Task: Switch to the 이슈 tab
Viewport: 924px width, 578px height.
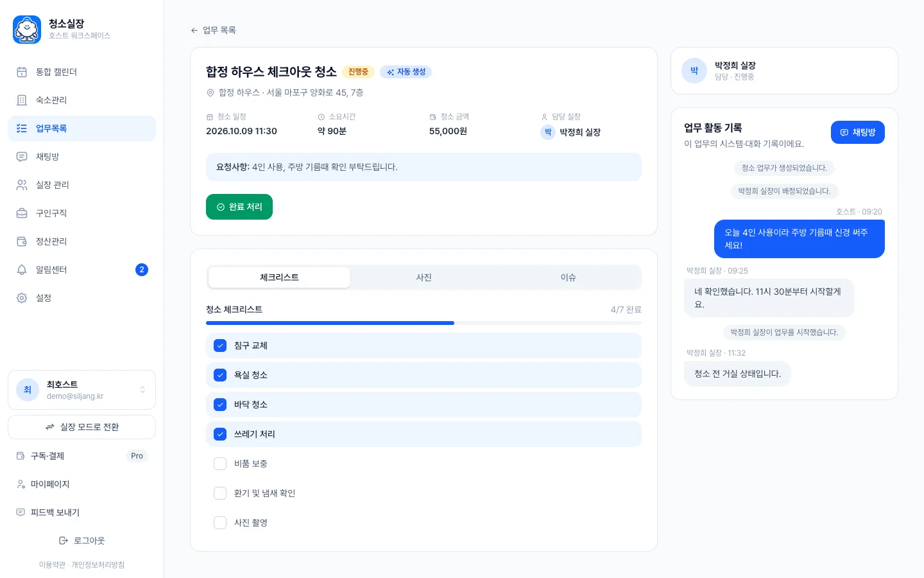Action: click(x=568, y=277)
